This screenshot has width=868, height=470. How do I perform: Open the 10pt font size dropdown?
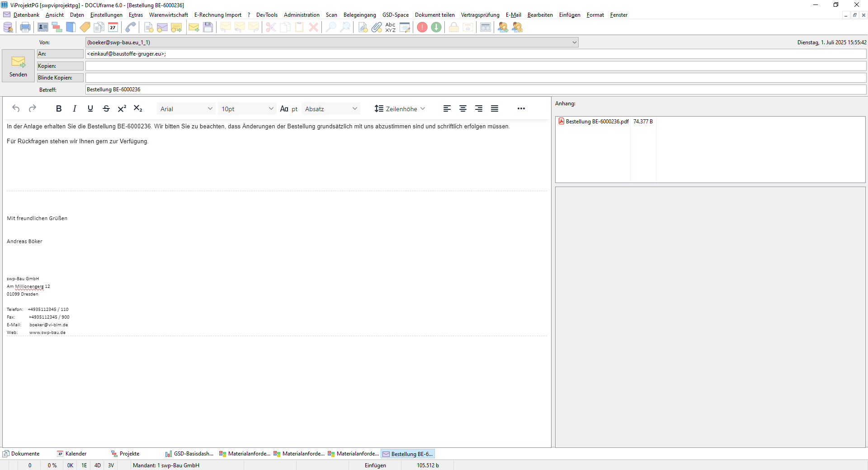click(x=247, y=109)
